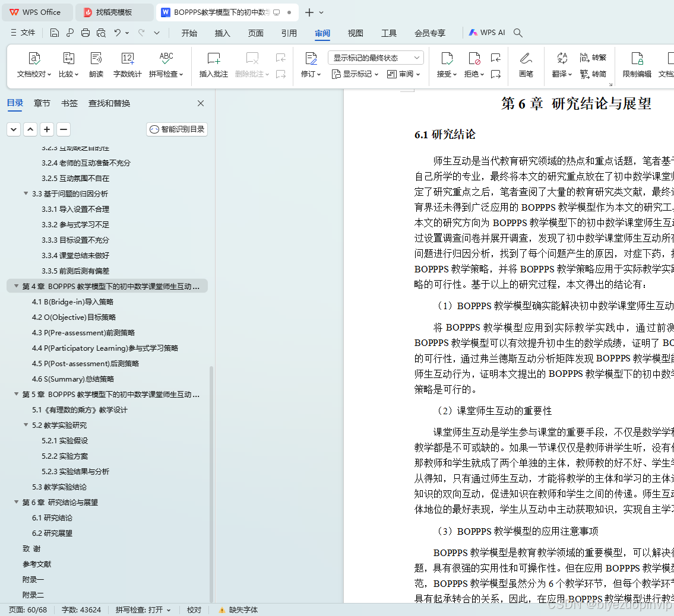Expand the undo history dropdown arrow

[127, 33]
